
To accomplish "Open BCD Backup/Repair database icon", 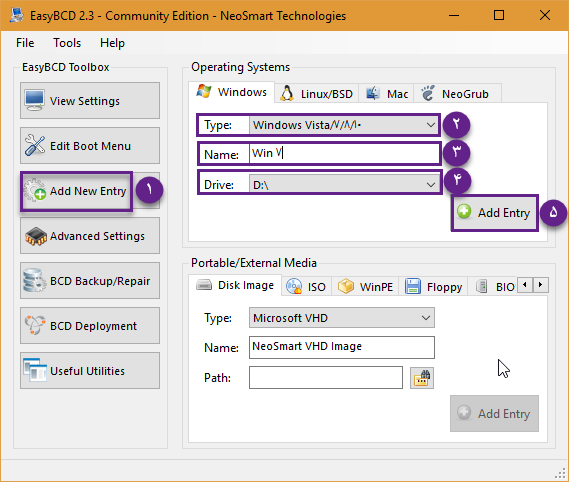I will click(35, 281).
